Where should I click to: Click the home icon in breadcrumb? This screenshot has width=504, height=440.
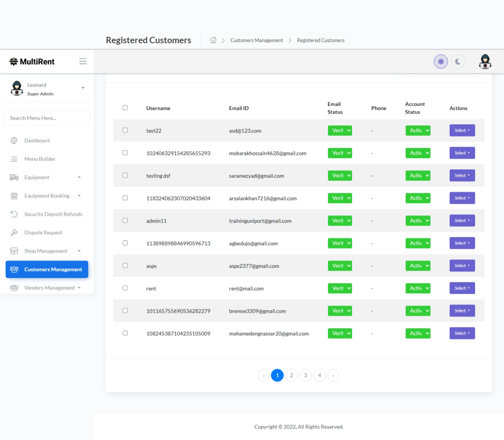[x=213, y=40]
